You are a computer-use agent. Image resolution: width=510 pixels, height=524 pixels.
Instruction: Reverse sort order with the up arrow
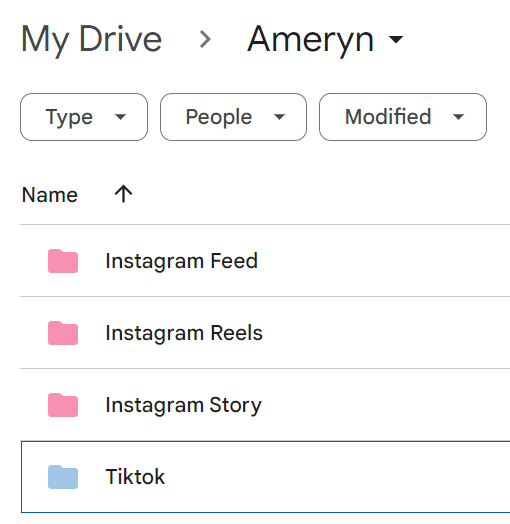click(123, 194)
